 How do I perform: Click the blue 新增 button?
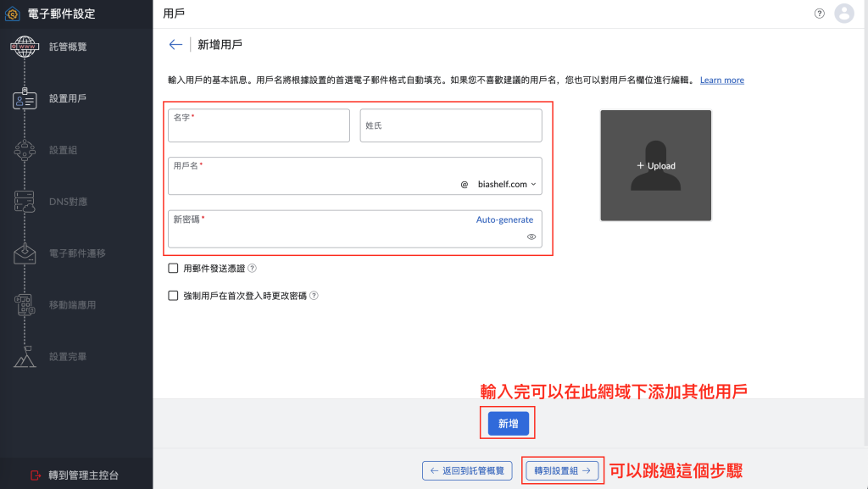tap(509, 424)
